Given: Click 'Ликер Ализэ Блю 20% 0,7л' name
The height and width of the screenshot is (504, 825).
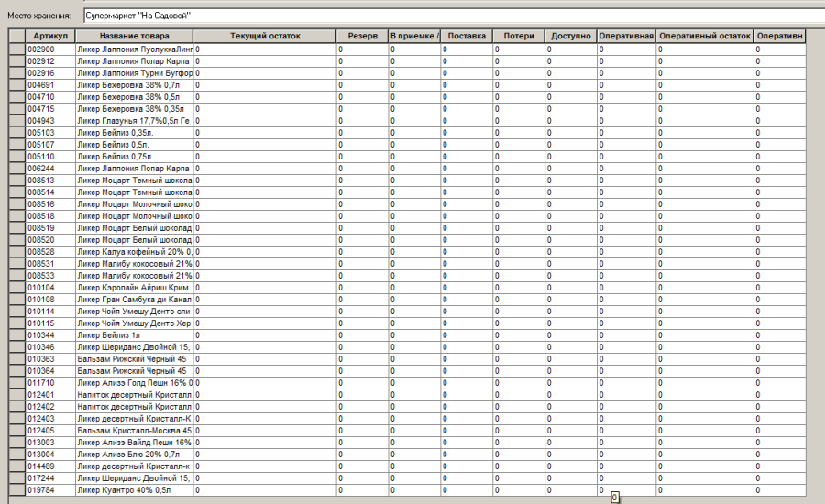Looking at the screenshot, I should [x=134, y=455].
